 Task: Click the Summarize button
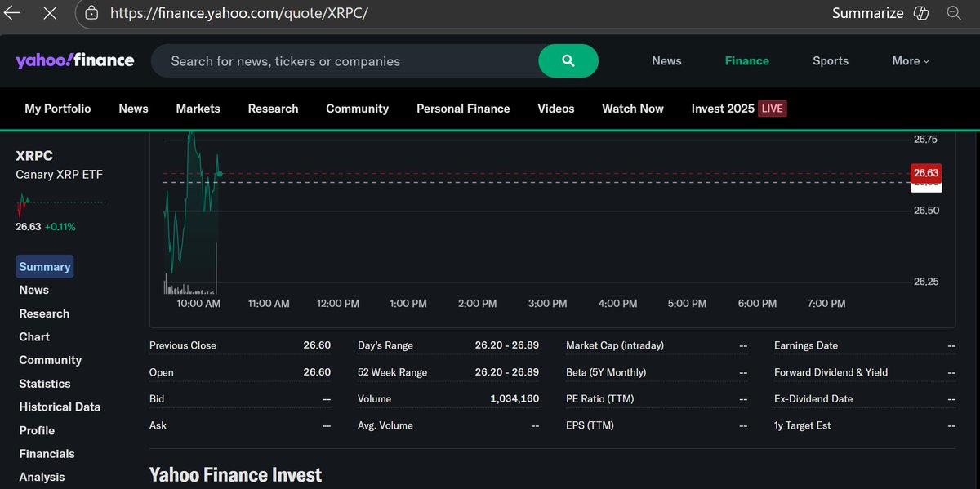coord(867,13)
